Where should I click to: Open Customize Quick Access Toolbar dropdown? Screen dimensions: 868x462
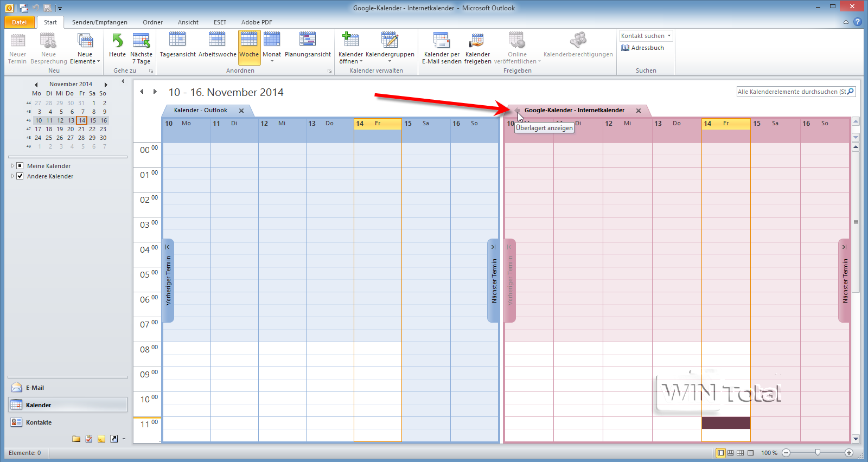pos(60,9)
